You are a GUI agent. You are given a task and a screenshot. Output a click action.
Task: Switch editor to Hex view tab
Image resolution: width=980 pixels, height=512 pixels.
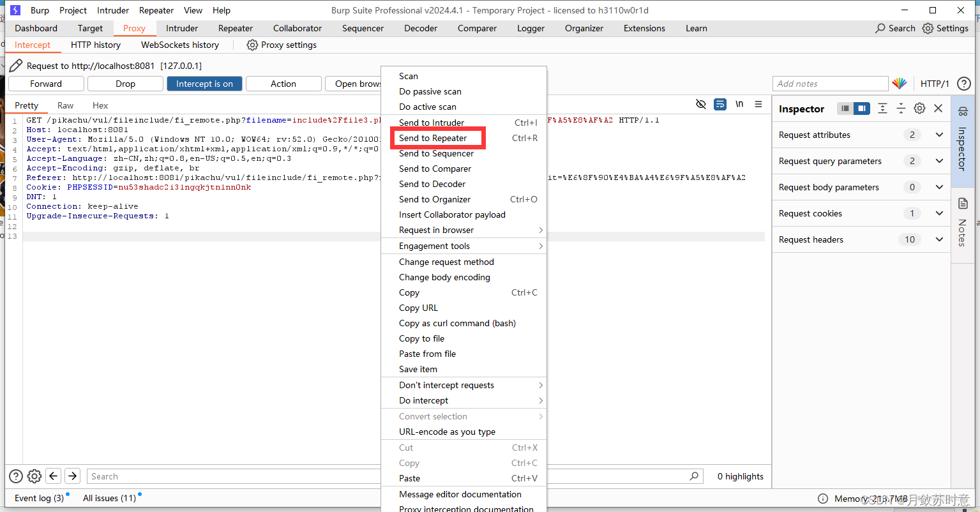tap(100, 105)
